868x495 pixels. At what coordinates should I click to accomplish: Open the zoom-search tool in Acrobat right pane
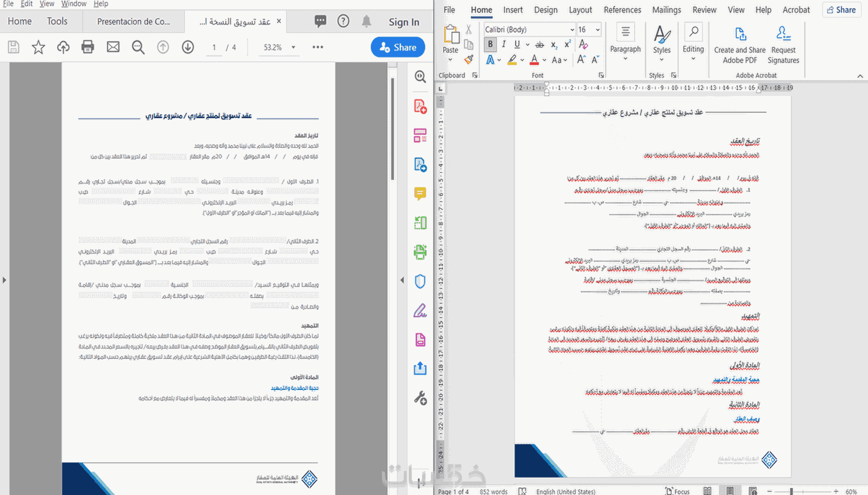click(x=420, y=77)
